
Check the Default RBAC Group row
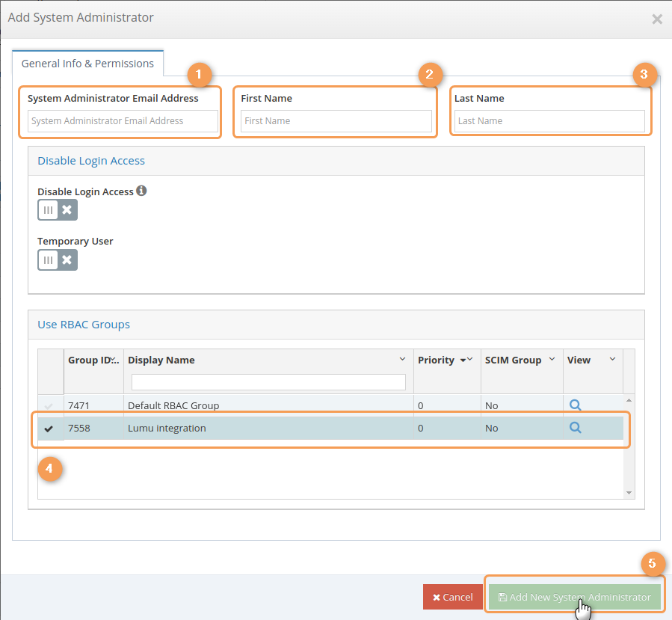[49, 405]
